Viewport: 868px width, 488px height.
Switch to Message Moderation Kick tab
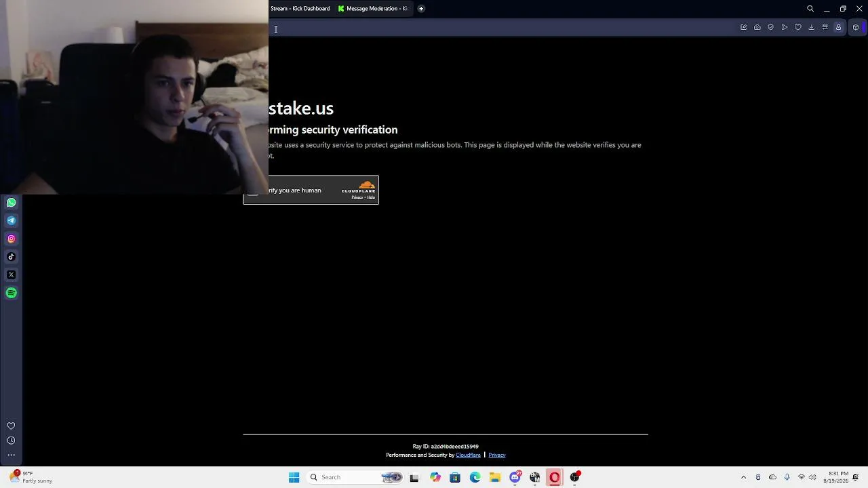(373, 9)
